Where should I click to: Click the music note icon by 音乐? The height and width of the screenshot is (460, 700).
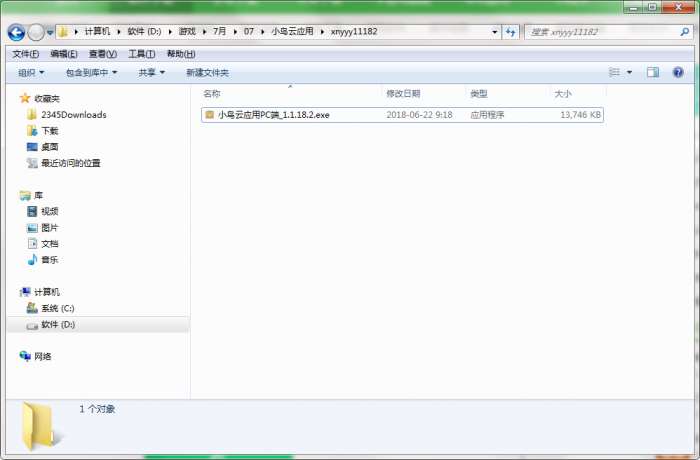tap(32, 259)
